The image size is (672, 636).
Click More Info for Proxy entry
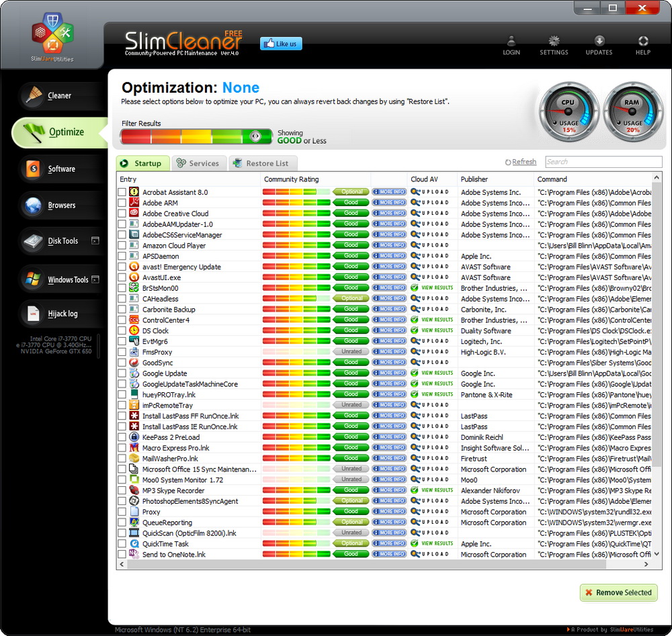point(389,511)
